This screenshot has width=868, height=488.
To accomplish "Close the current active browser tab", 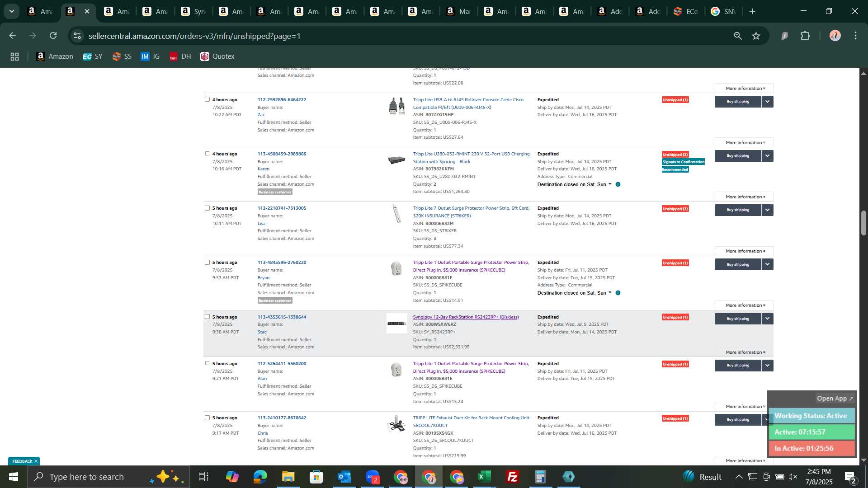I will [x=87, y=11].
